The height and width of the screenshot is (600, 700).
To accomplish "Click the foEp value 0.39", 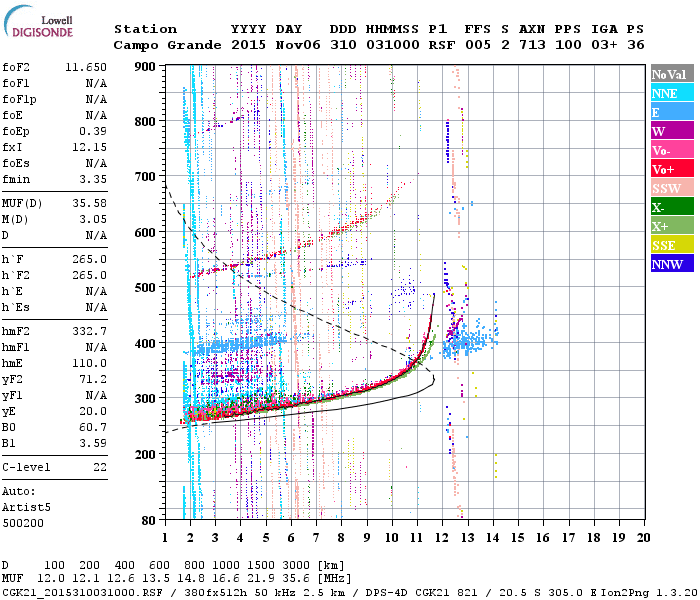I will point(93,131).
